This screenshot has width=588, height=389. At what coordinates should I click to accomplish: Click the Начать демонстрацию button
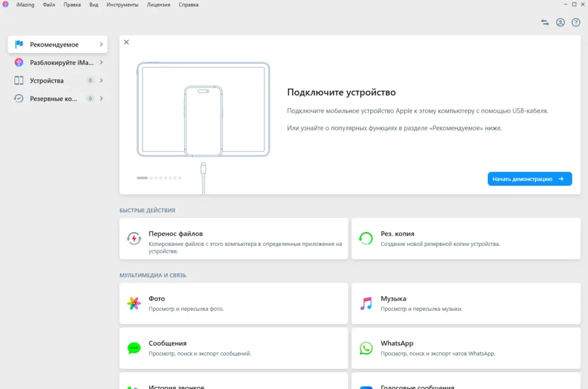529,179
